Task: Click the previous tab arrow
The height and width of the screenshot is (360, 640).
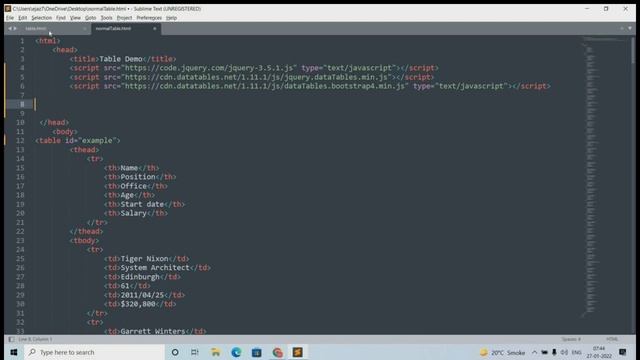Action: (x=10, y=29)
